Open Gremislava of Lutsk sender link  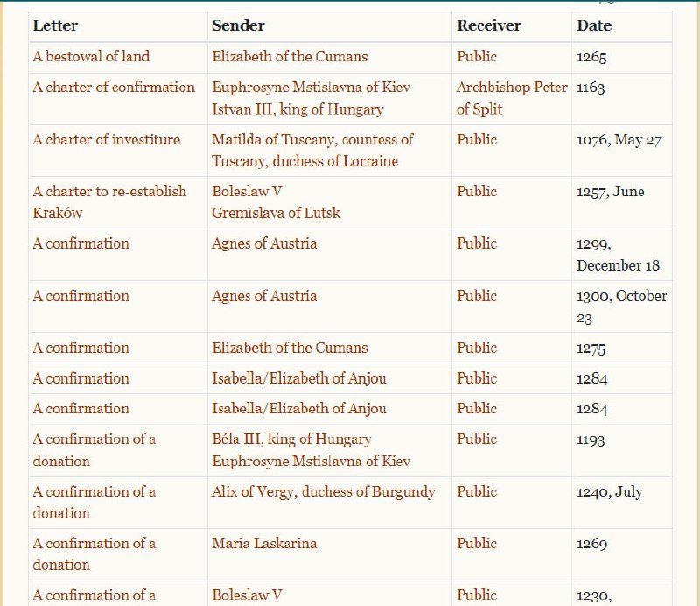pos(276,213)
